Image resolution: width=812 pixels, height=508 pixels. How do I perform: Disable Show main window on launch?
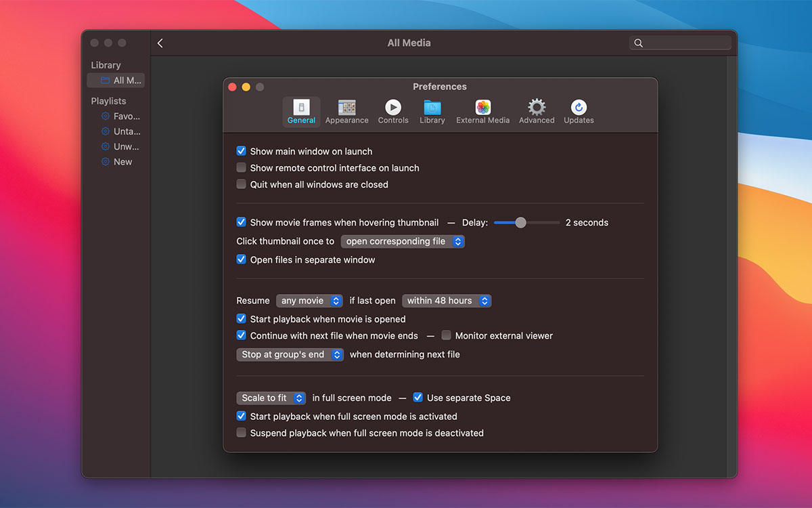pos(241,151)
